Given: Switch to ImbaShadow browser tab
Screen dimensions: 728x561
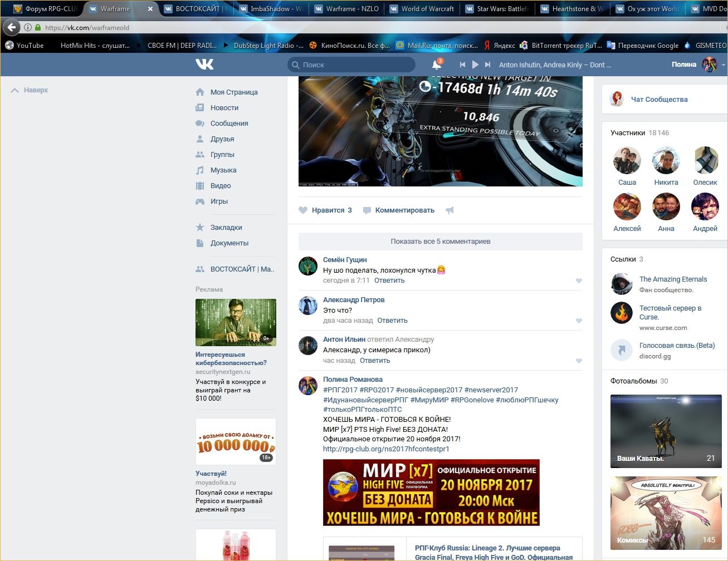Looking at the screenshot, I should point(270,9).
